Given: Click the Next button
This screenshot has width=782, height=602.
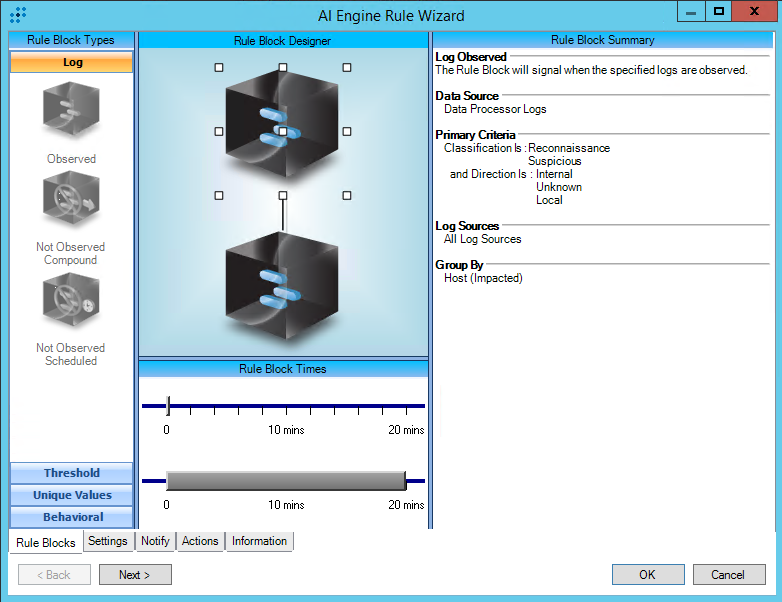Looking at the screenshot, I should [135, 575].
